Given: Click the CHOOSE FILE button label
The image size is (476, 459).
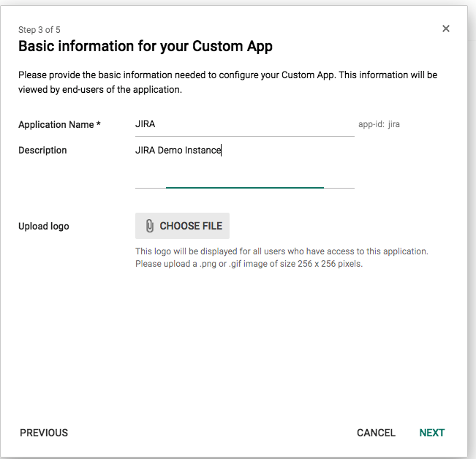Looking at the screenshot, I should pyautogui.click(x=191, y=226).
